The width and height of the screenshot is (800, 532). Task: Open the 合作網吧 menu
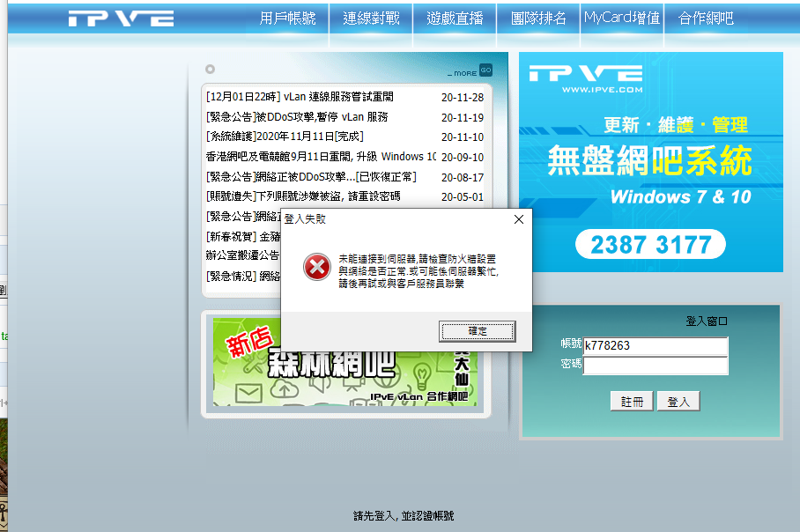click(x=706, y=18)
